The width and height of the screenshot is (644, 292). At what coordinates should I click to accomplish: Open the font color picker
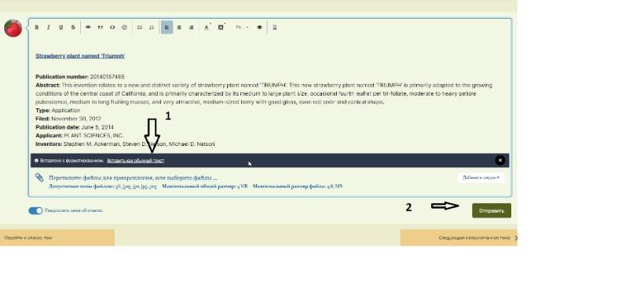coord(207,27)
